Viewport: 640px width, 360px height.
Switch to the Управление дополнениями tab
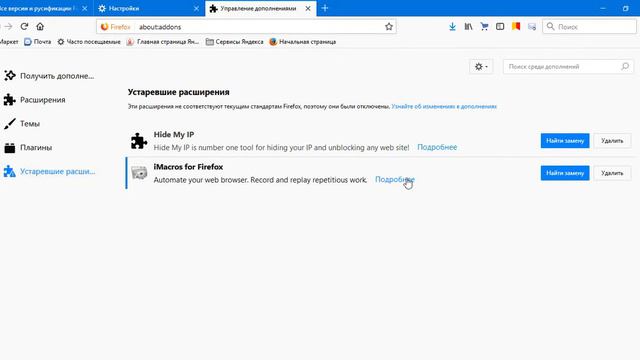260,8
